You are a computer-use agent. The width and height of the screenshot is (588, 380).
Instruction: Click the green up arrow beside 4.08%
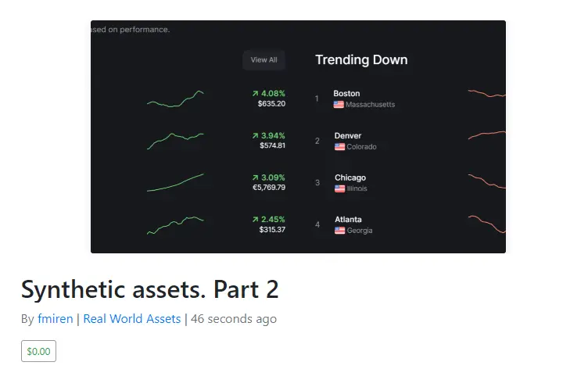click(x=256, y=93)
